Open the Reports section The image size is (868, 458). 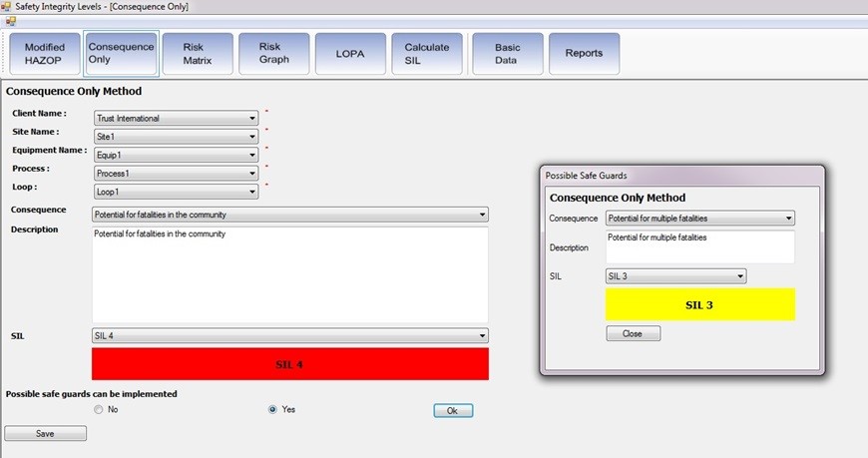coord(584,54)
